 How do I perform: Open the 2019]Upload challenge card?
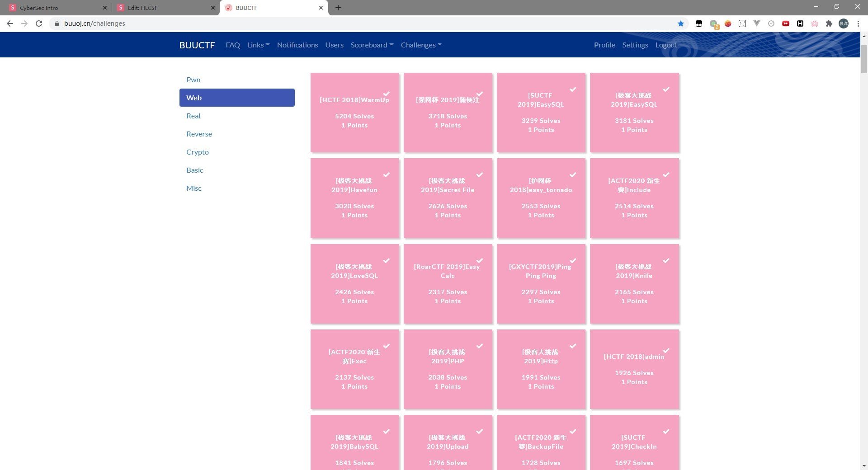tap(448, 442)
